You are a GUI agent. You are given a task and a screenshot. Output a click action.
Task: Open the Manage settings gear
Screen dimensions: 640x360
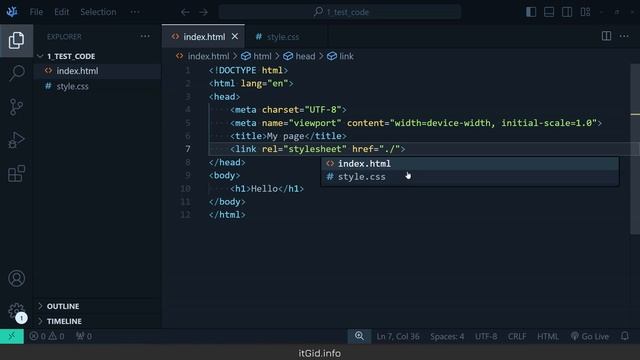16,311
